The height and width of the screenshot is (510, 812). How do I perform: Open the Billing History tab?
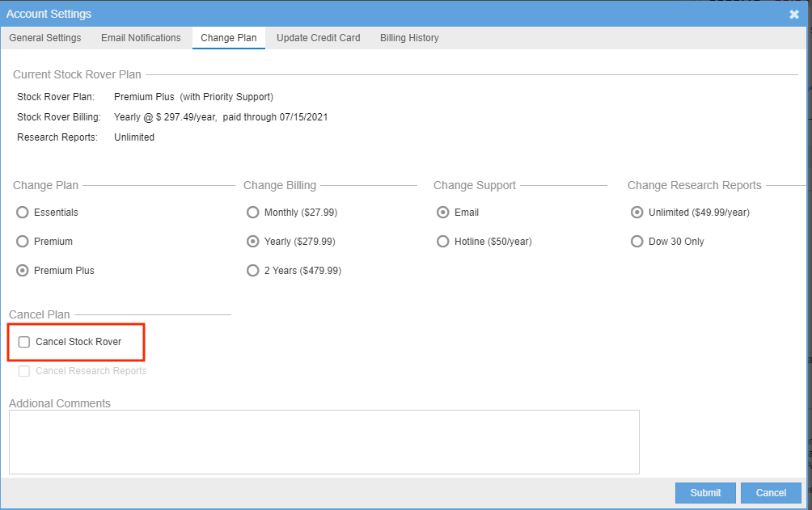409,38
